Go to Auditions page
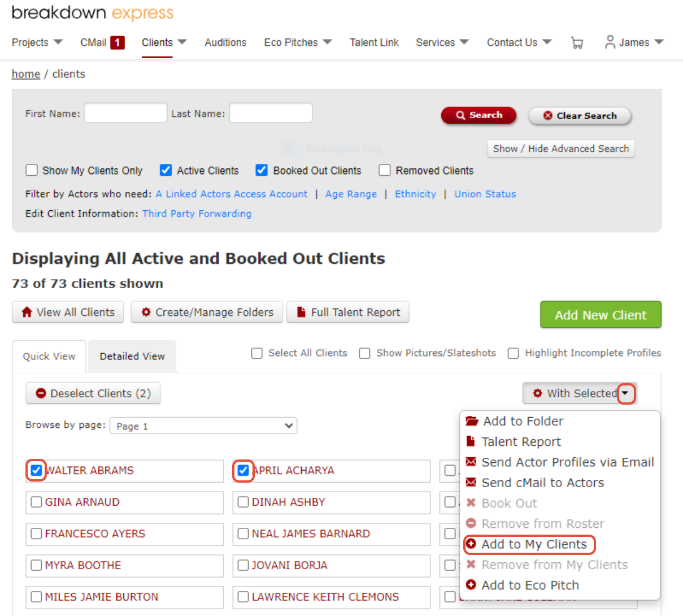 [225, 42]
